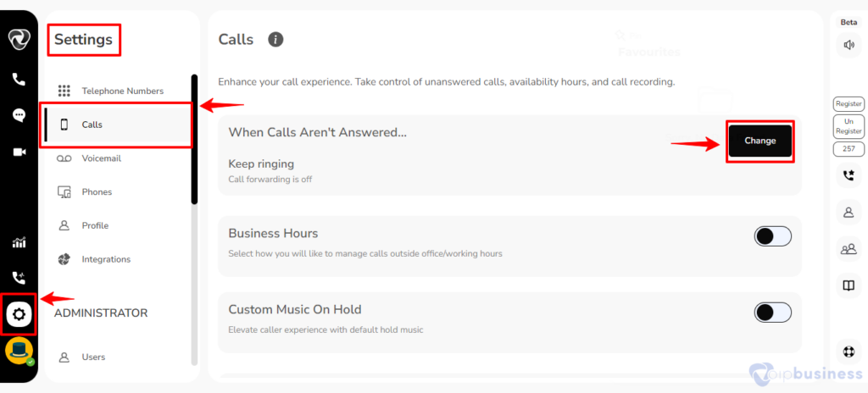Open the video meetings camera icon
The height and width of the screenshot is (393, 868).
(19, 152)
